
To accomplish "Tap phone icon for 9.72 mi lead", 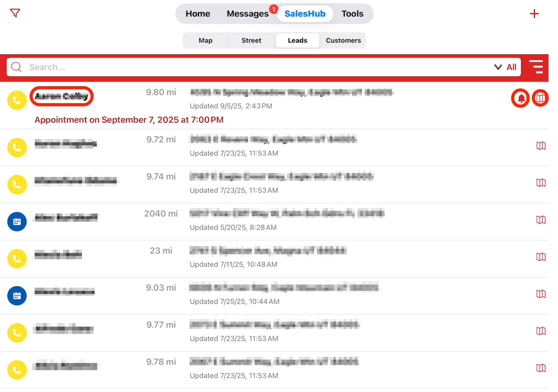I will (x=17, y=148).
